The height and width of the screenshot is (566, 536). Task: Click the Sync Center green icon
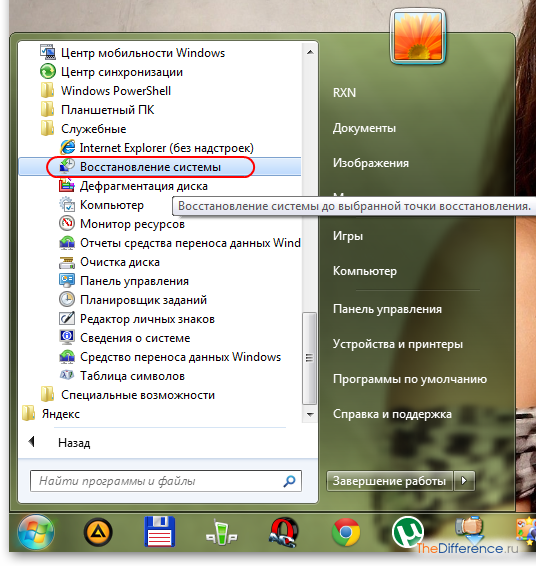pos(48,71)
